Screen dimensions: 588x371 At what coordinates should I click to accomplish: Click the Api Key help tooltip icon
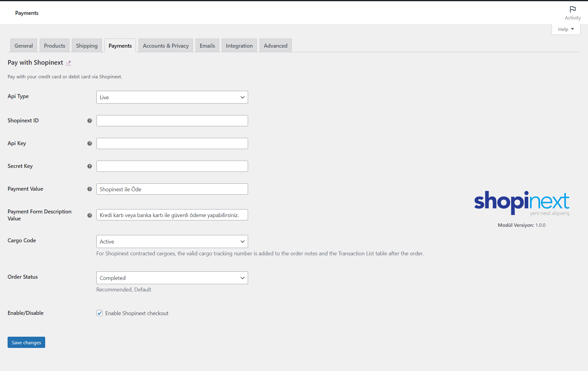(x=89, y=144)
